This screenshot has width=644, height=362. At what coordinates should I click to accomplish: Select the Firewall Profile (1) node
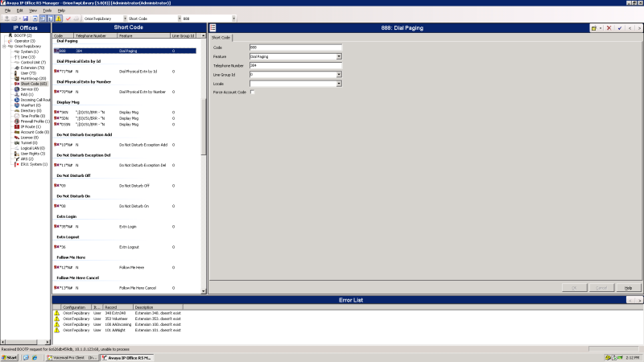coord(35,121)
